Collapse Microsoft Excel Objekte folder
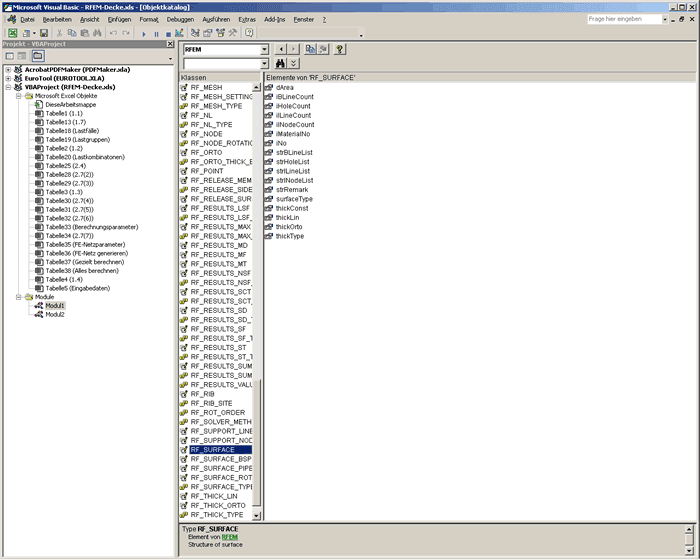Screen dimensions: 700x560 click(x=19, y=96)
